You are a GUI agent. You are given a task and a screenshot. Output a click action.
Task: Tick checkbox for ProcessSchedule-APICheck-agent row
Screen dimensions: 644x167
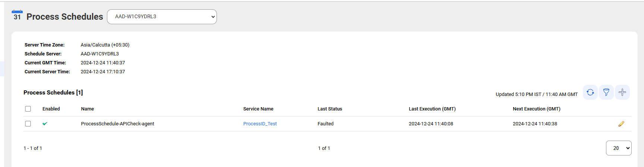28,123
